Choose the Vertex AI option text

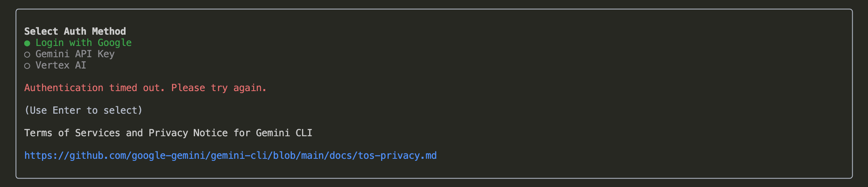(61, 65)
